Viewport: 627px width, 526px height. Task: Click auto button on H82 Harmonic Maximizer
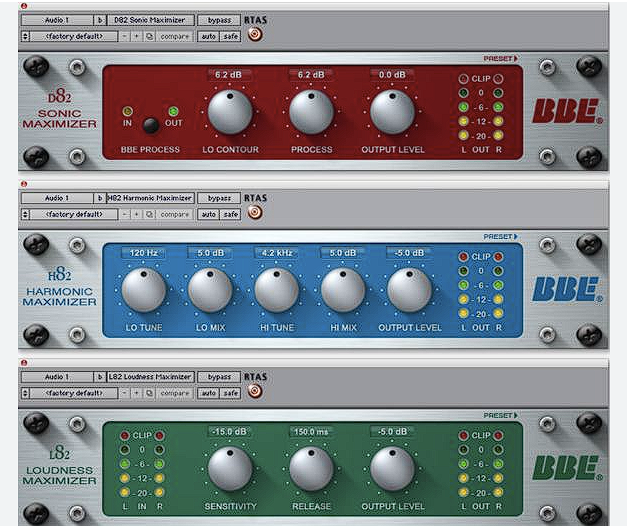point(208,214)
